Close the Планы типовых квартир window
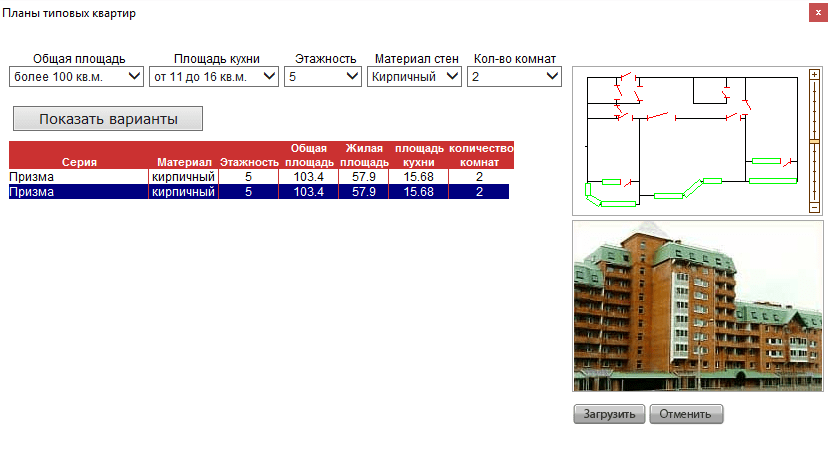The image size is (829, 471). coord(818,12)
